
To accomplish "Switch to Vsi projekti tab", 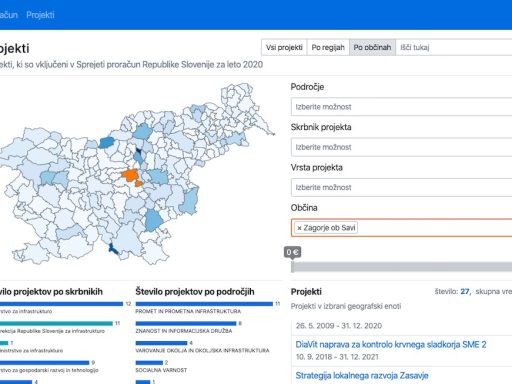I will pyautogui.click(x=284, y=47).
